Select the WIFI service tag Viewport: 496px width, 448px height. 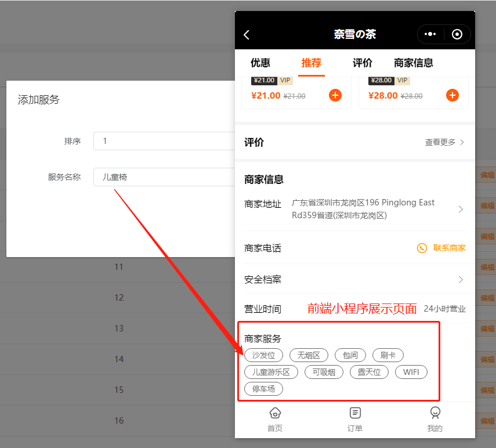click(x=411, y=372)
